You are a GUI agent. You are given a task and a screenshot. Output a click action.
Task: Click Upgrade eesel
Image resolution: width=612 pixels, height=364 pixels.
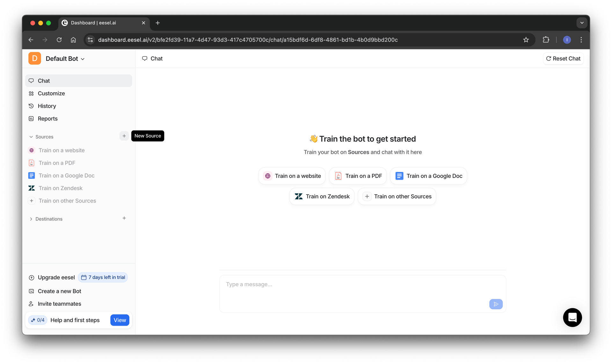[x=52, y=277]
